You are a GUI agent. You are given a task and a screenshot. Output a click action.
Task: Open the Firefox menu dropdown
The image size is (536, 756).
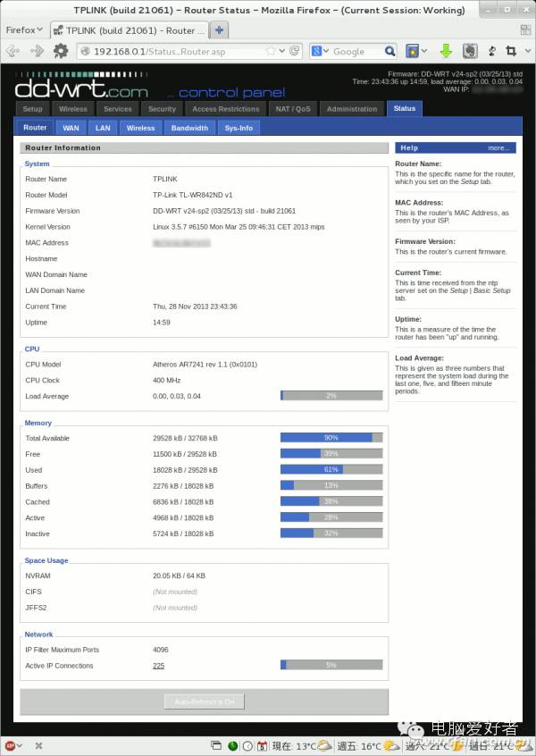(x=24, y=29)
